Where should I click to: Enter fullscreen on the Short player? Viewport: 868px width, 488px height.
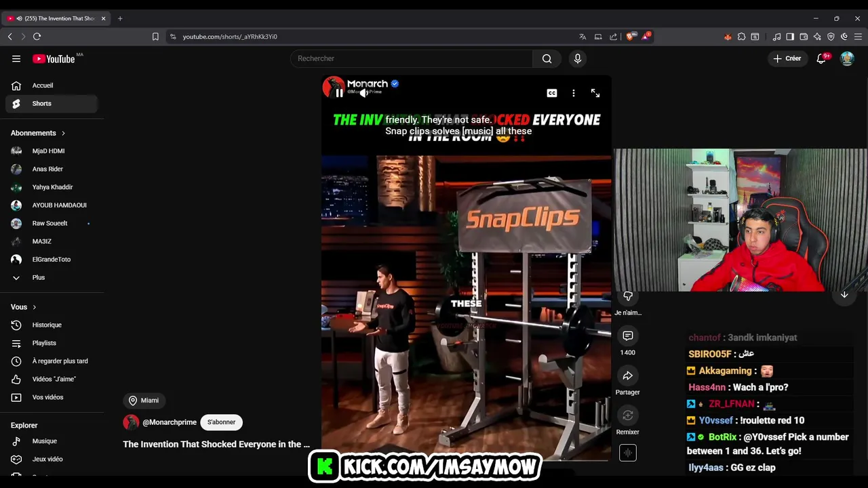click(595, 93)
